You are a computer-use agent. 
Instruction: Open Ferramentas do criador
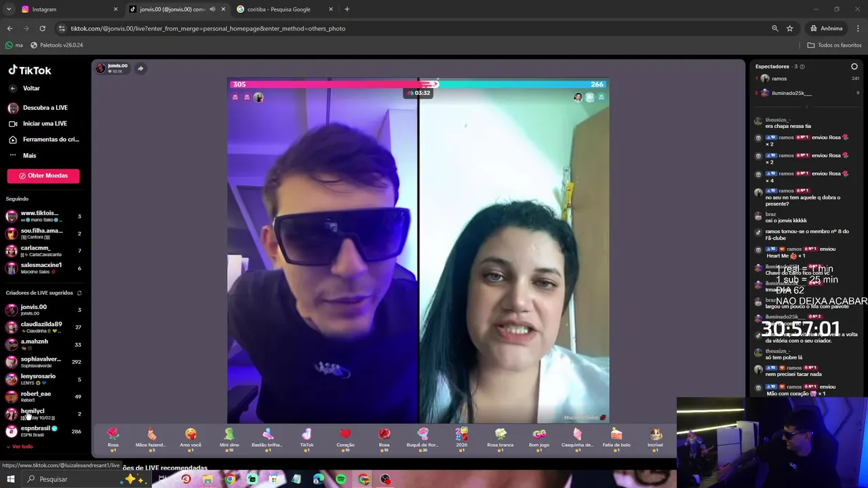[x=43, y=140]
